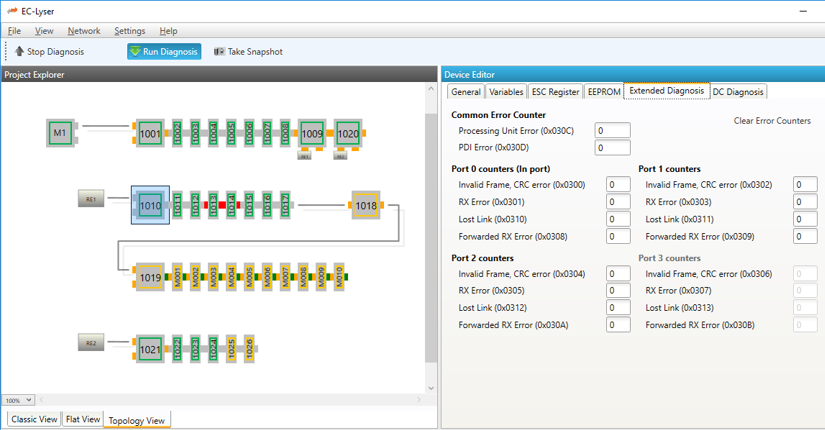This screenshot has height=430, width=825.
Task: Select device node 1019
Action: 150,277
